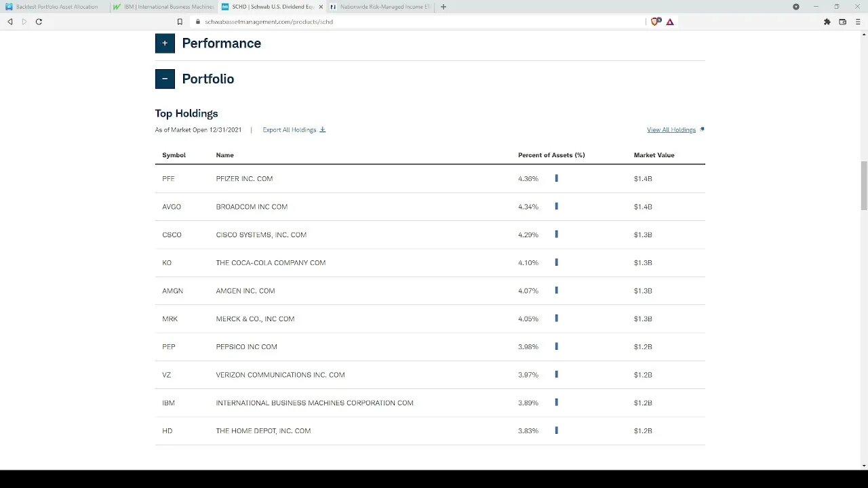Screen dimensions: 868x488
Task: Click the 4.36% value for Pfizer
Action: tap(528, 179)
